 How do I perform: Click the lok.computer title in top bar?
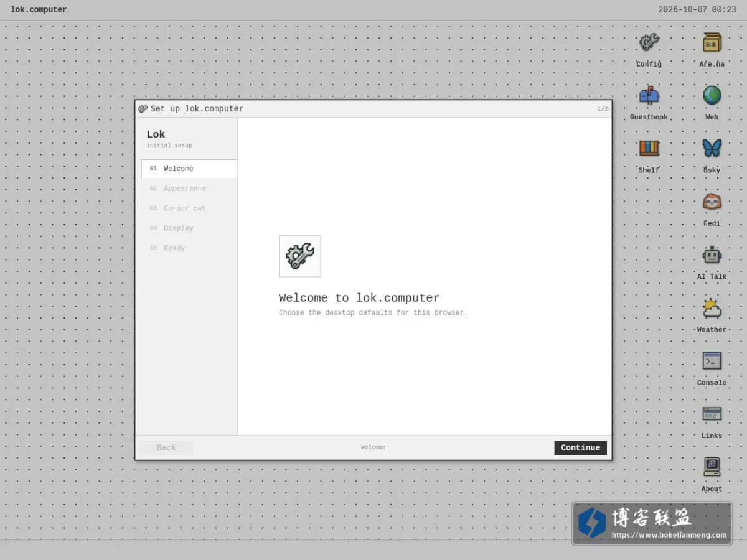(x=39, y=10)
